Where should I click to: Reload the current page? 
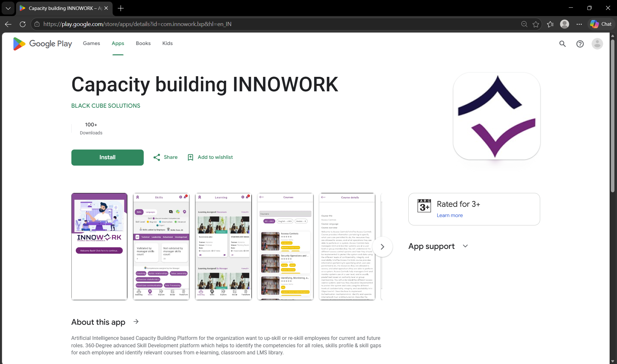[23, 24]
